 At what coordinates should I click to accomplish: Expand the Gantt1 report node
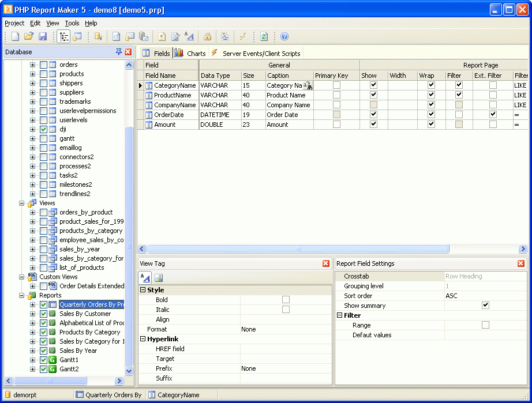click(x=32, y=360)
